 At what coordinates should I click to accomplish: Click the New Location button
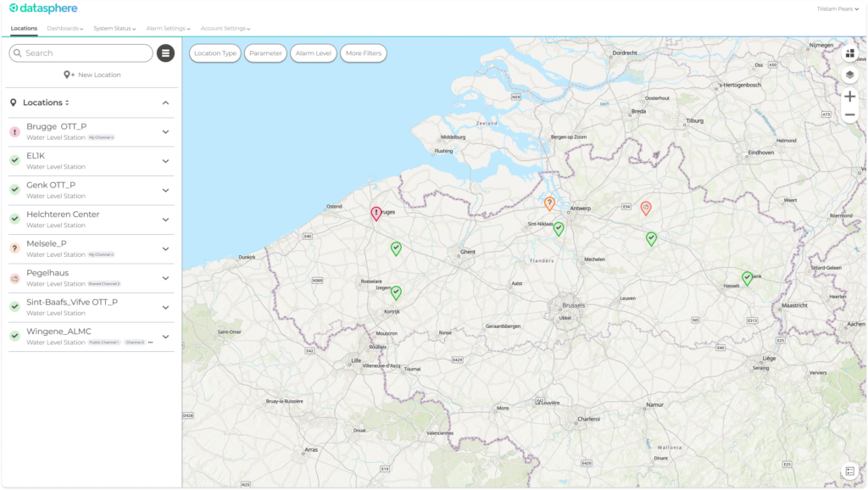coord(92,75)
